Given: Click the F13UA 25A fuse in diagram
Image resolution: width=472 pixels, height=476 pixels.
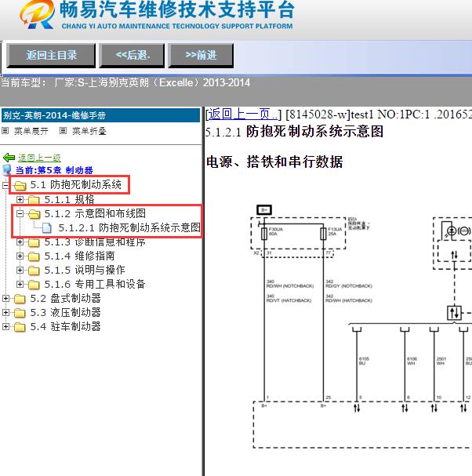Looking at the screenshot, I should click(323, 234).
